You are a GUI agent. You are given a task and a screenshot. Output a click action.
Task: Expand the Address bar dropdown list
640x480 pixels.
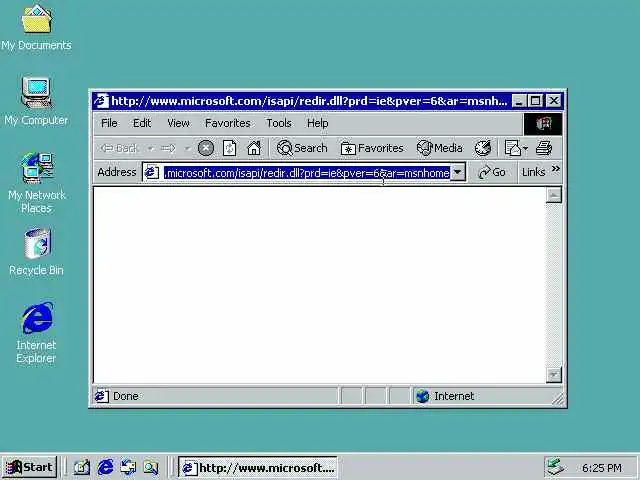click(x=458, y=173)
